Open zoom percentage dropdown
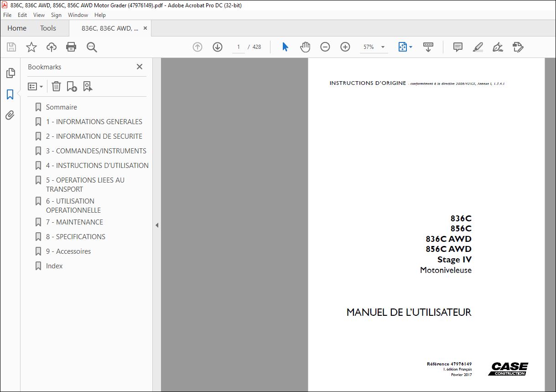 coord(383,47)
